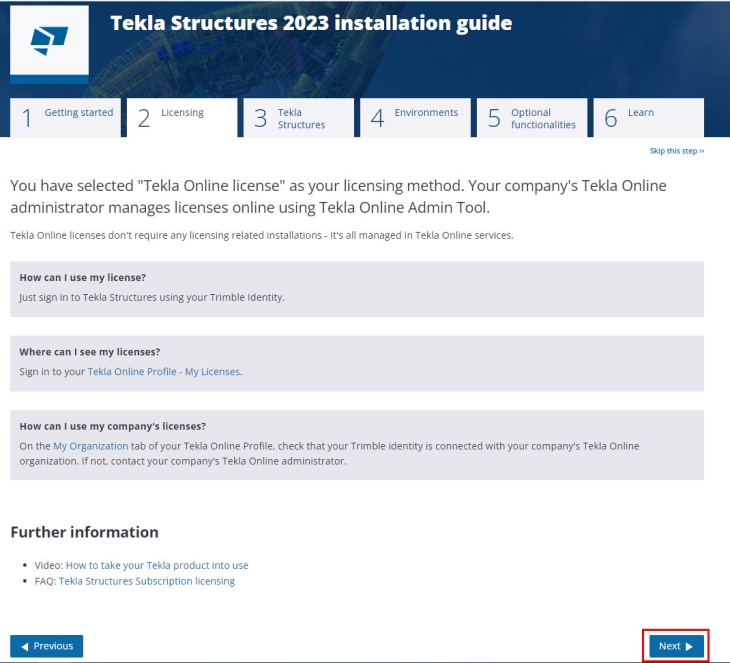Click the 'Tekla Structures 2023 installation guide' title

(311, 23)
